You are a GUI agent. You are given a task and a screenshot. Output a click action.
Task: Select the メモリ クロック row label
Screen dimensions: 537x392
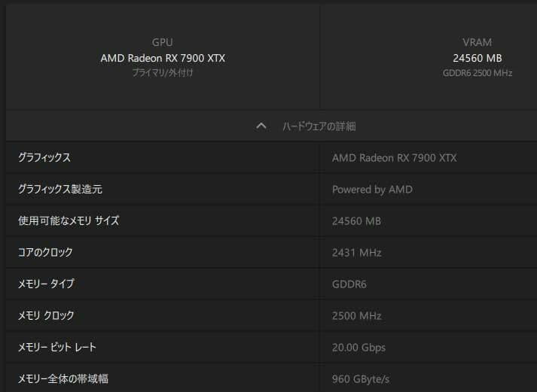coord(46,315)
